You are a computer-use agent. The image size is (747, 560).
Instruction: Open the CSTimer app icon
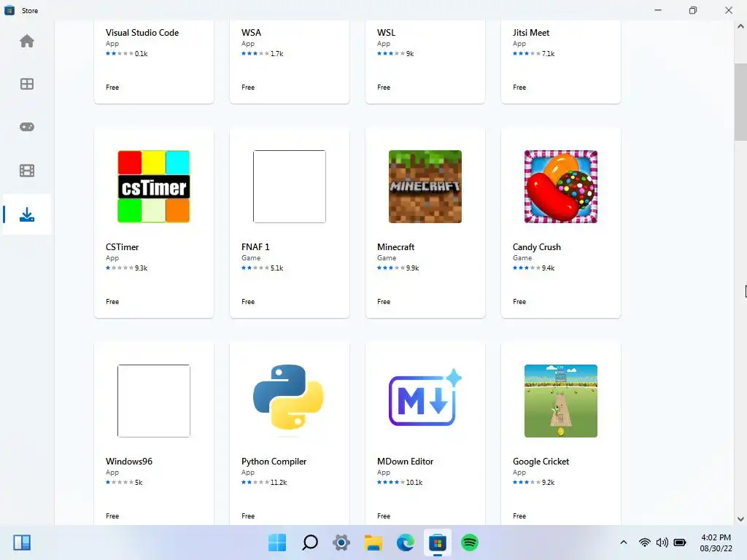coord(154,187)
